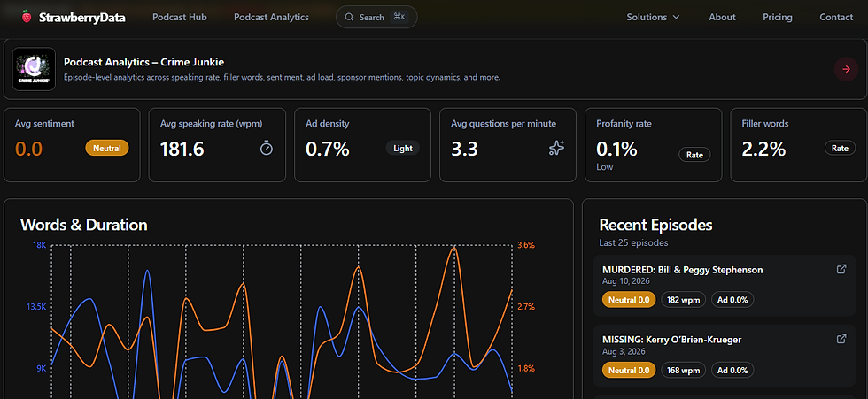The width and height of the screenshot is (868, 399).
Task: Click the 'Low' label under profanity rate
Action: (604, 167)
